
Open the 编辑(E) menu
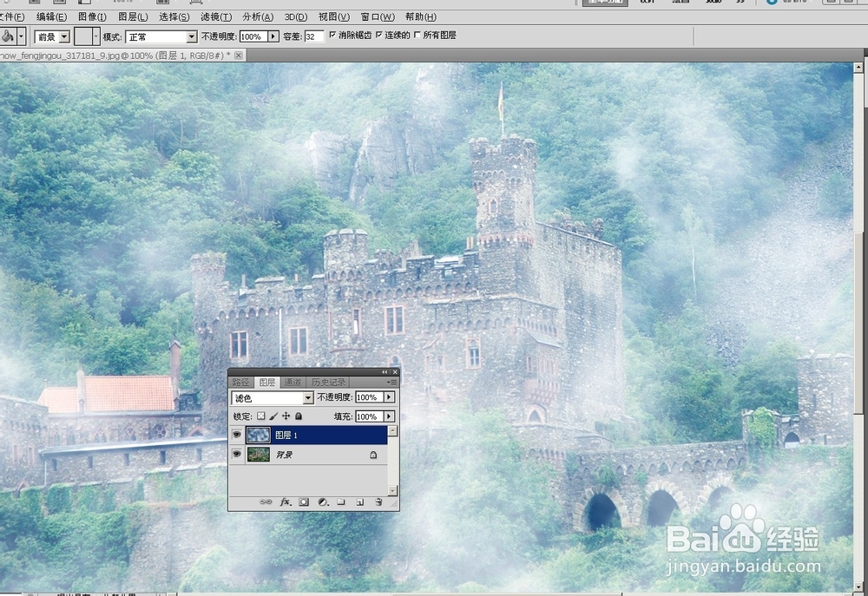tap(52, 17)
